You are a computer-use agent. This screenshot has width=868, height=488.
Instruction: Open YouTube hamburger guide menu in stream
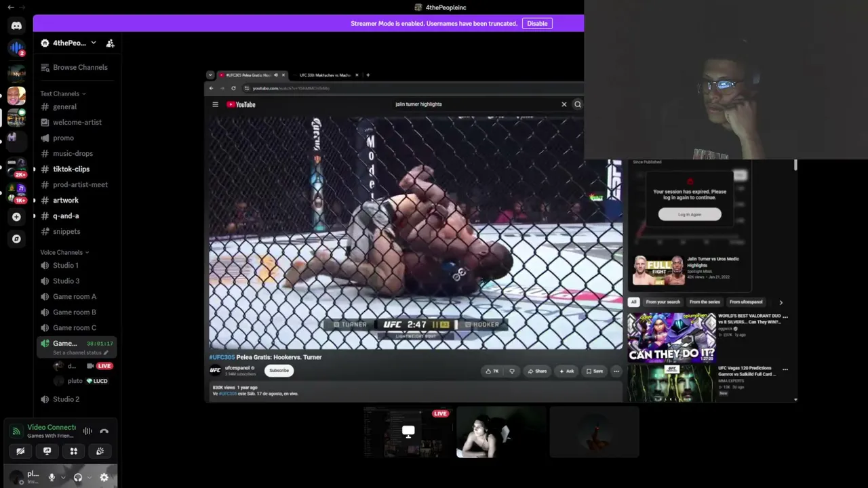(215, 104)
